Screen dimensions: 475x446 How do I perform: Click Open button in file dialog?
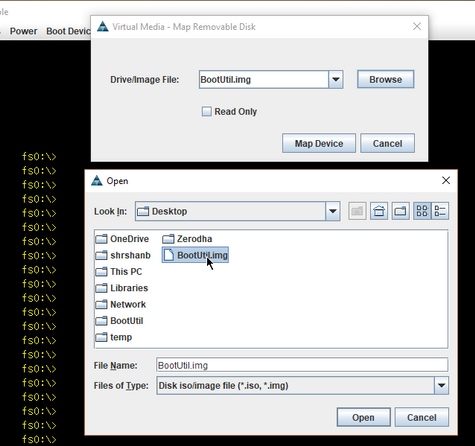363,417
